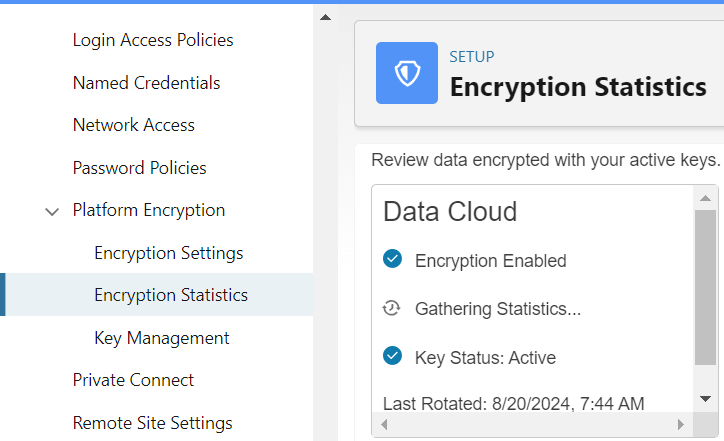Click Data Cloud panel scroll down arrow
Screen dimensions: 724x441
(x=705, y=399)
